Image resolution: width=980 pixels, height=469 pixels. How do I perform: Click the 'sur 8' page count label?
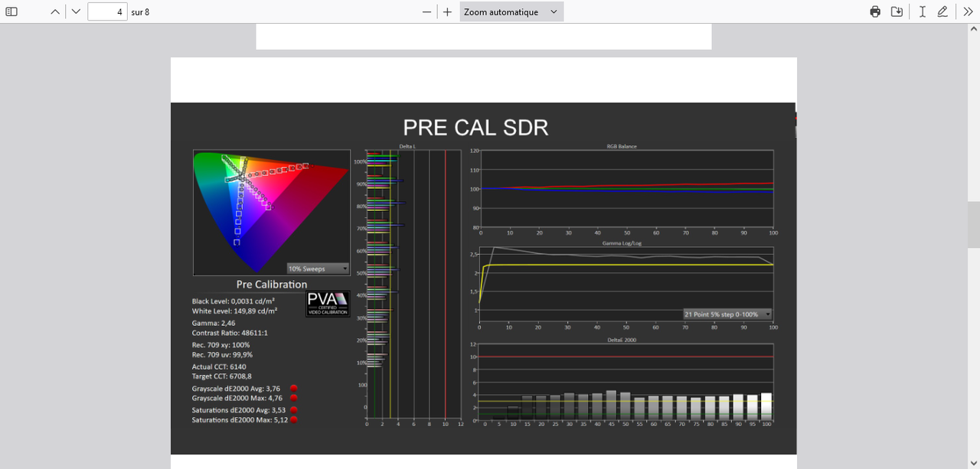pyautogui.click(x=140, y=12)
